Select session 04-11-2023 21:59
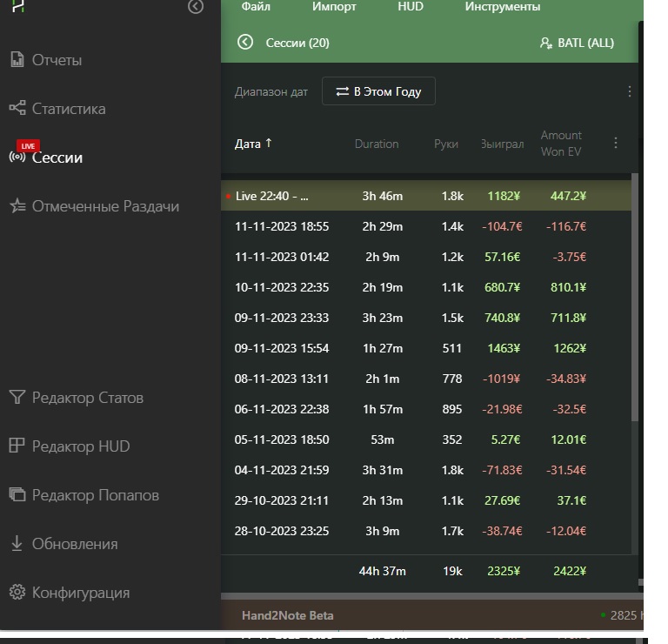The width and height of the screenshot is (668, 644). click(426, 470)
